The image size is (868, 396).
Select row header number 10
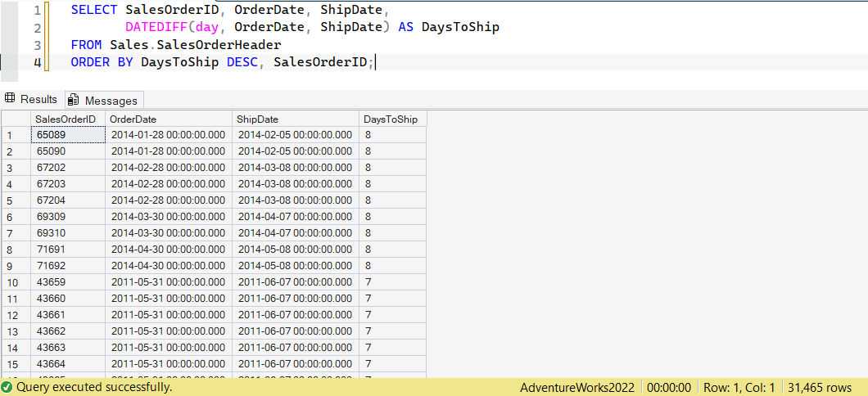(x=16, y=282)
